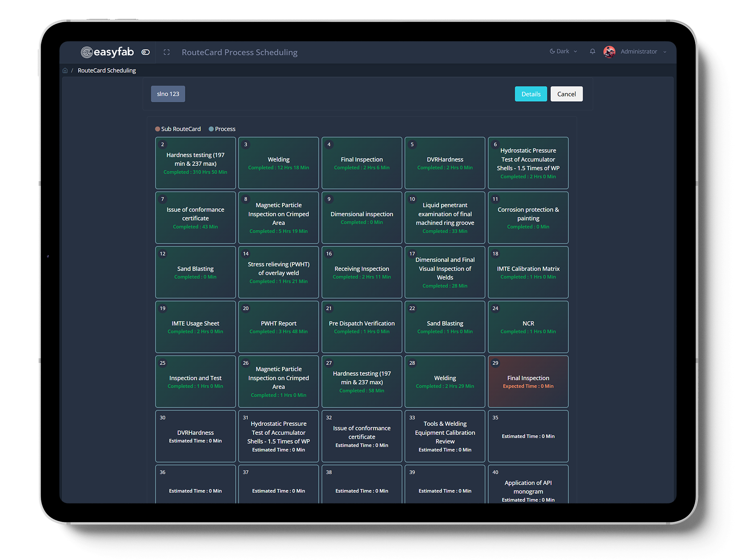Open card 21 Pre Dispatch Verification
This screenshot has height=560, width=750.
coord(362,327)
